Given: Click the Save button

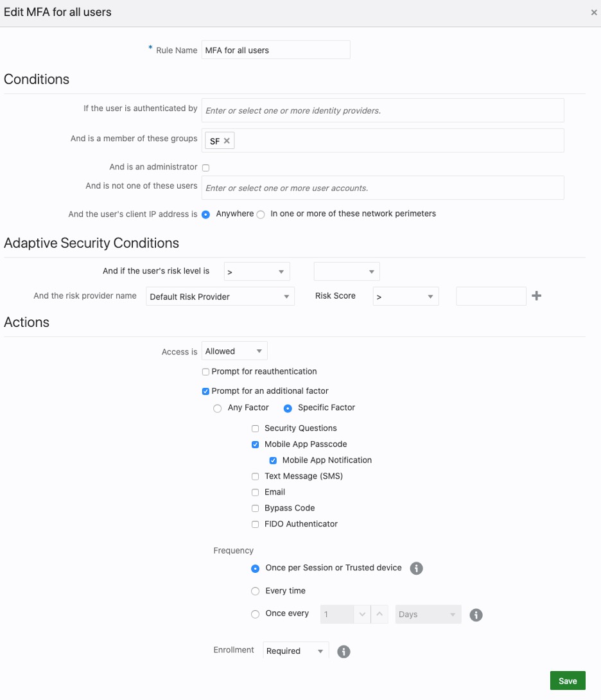Looking at the screenshot, I should [568, 681].
